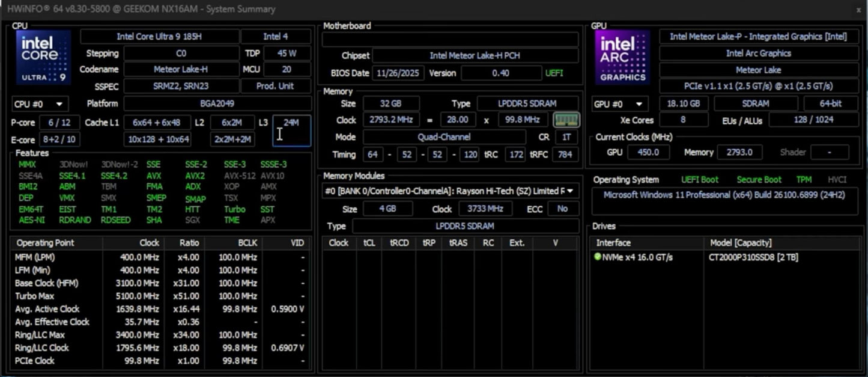Click the EUs / ALUs 128 / 1024 value
This screenshot has height=377, width=868.
click(813, 120)
